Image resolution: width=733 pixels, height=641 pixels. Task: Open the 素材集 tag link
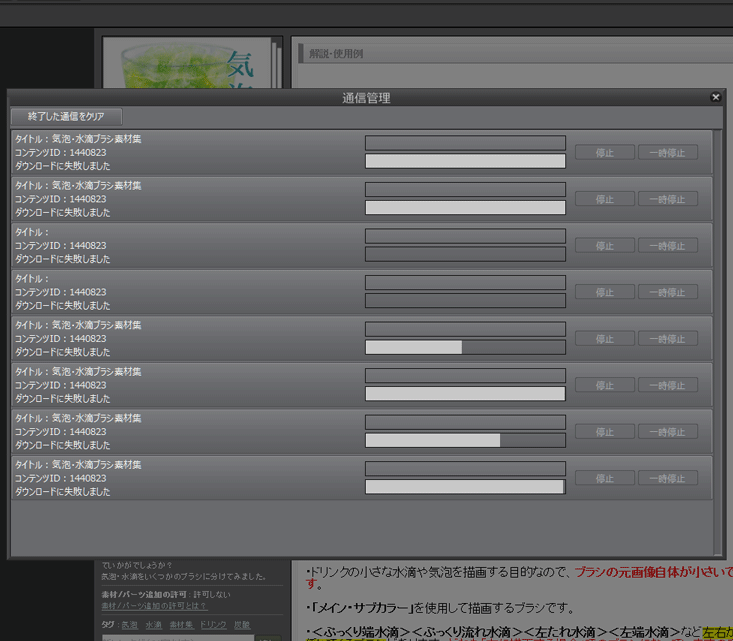tap(181, 625)
